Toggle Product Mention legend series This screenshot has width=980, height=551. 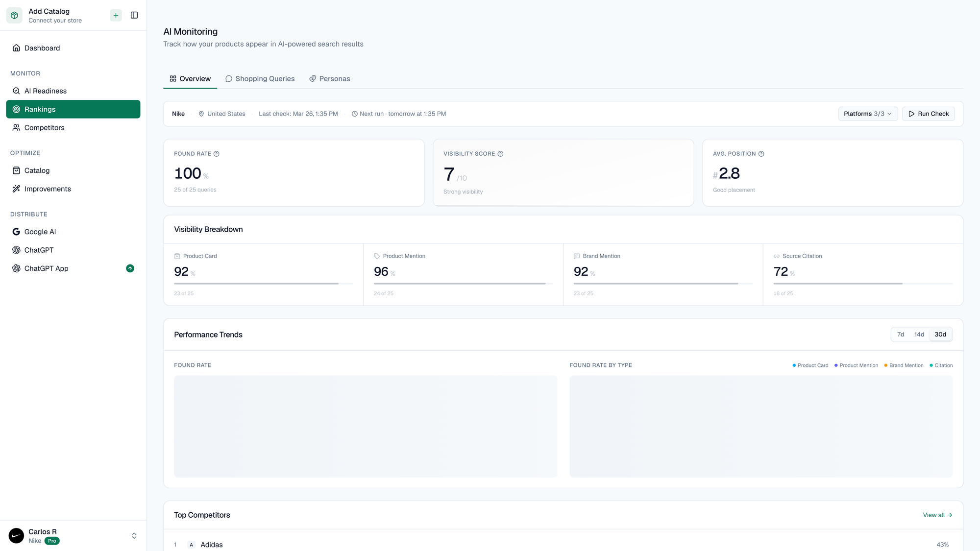coord(856,365)
